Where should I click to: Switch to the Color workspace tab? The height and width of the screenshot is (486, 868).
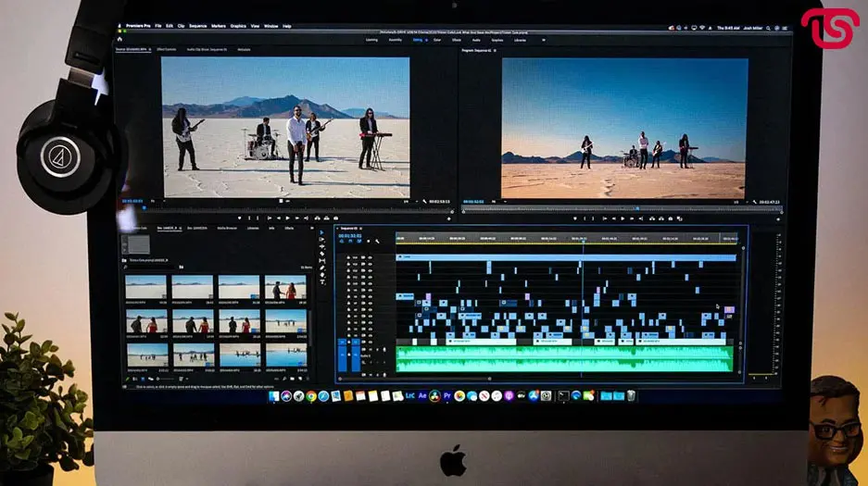click(x=437, y=40)
